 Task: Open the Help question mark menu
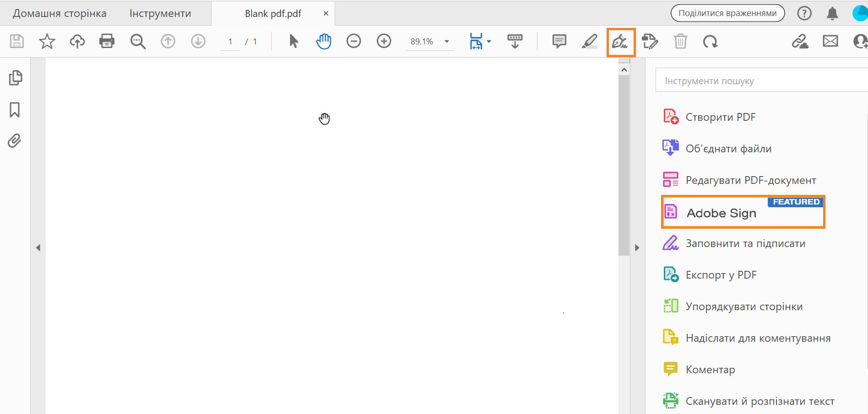(804, 14)
